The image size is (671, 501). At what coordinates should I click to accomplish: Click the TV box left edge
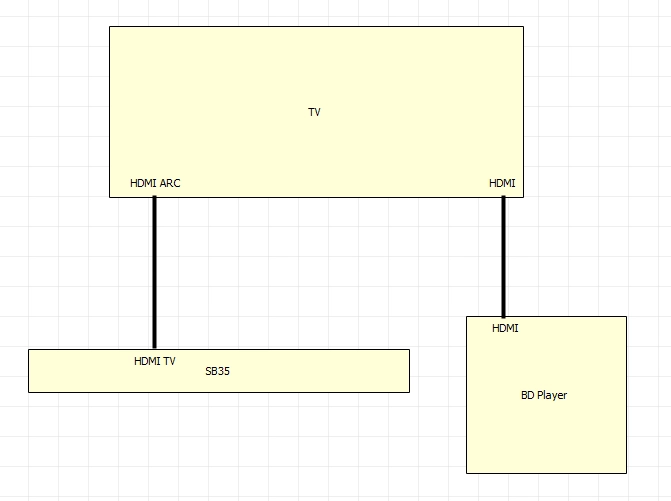[110, 112]
